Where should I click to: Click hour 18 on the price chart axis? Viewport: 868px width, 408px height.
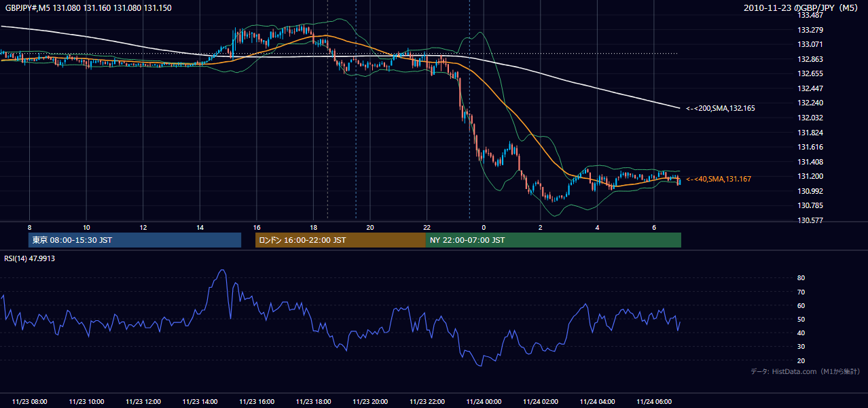click(313, 227)
